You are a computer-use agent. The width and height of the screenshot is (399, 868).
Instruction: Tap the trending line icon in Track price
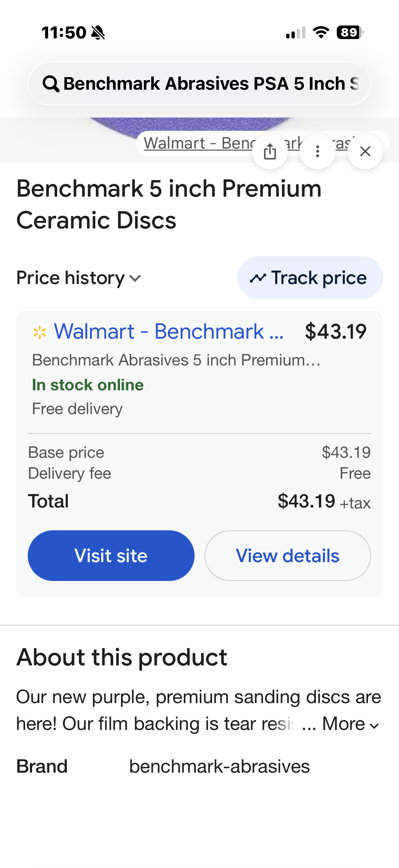point(258,278)
